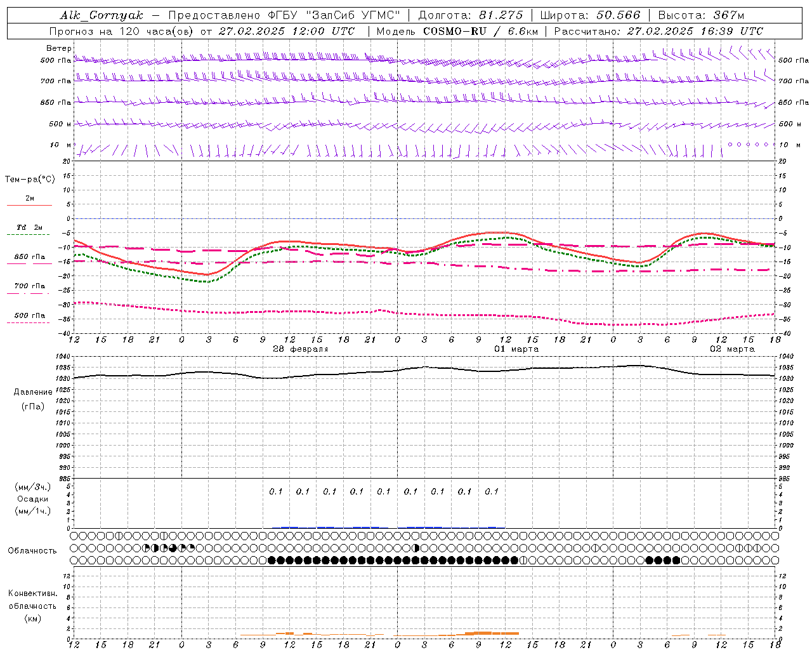
Task: Click left-side '500 гПа' wind level label
Action: click(x=56, y=61)
